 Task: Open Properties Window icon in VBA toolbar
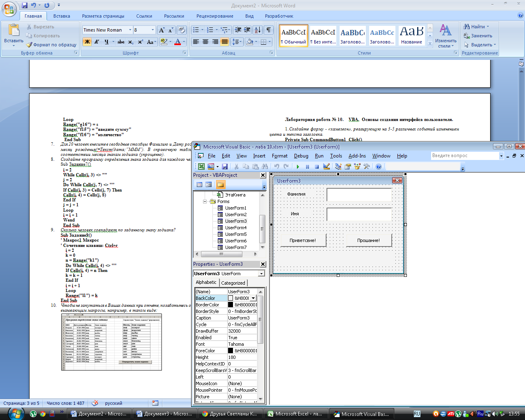tap(348, 167)
